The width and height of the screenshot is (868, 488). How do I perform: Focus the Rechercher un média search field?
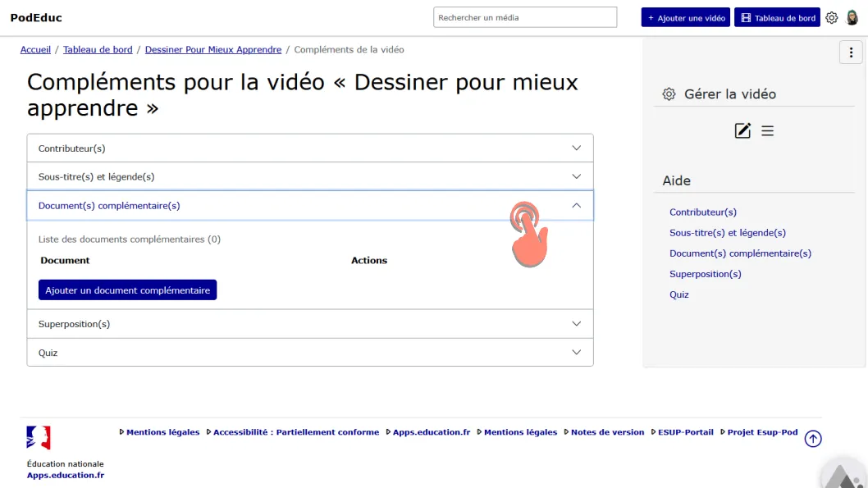525,17
